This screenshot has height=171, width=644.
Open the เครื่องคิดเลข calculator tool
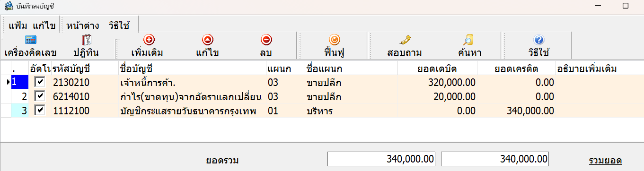click(31, 41)
